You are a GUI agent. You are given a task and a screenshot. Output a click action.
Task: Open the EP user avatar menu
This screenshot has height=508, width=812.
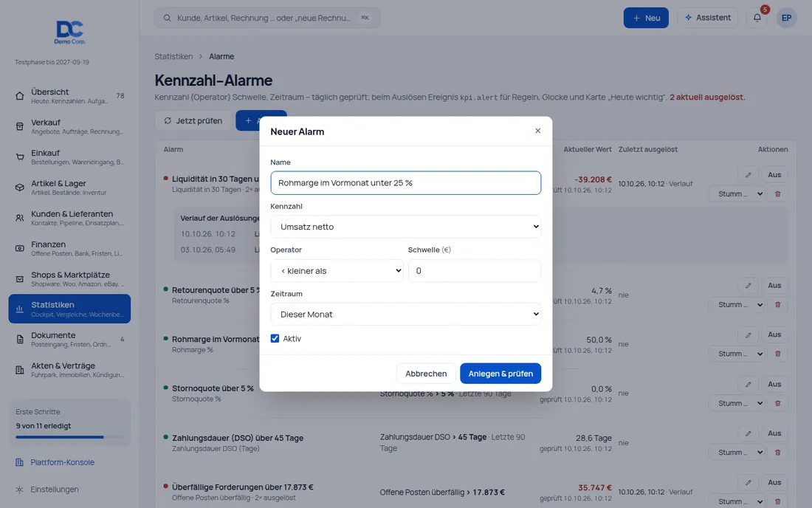click(786, 18)
